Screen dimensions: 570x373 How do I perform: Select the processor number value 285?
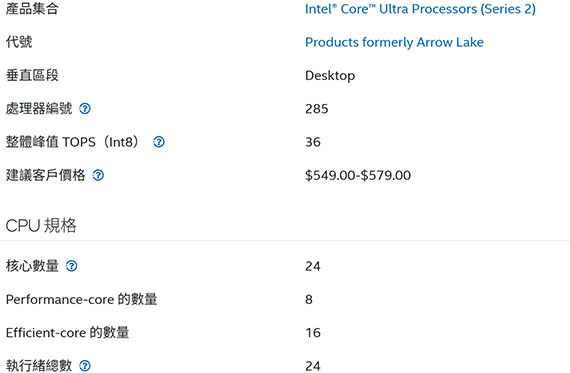point(317,109)
